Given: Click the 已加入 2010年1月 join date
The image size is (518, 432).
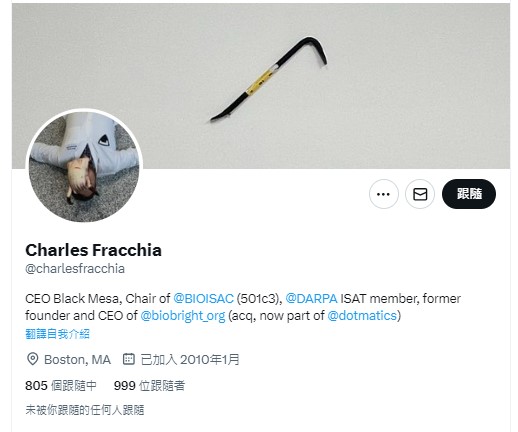Looking at the screenshot, I should (190, 359).
